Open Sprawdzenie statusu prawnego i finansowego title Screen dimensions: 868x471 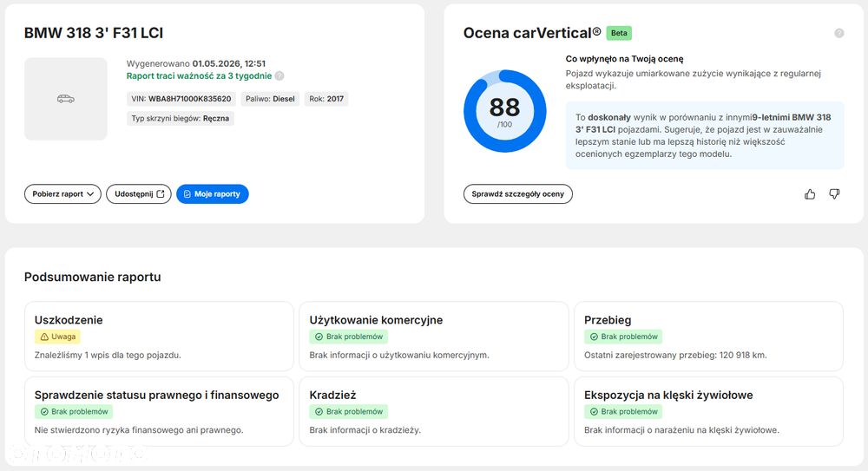[156, 396]
